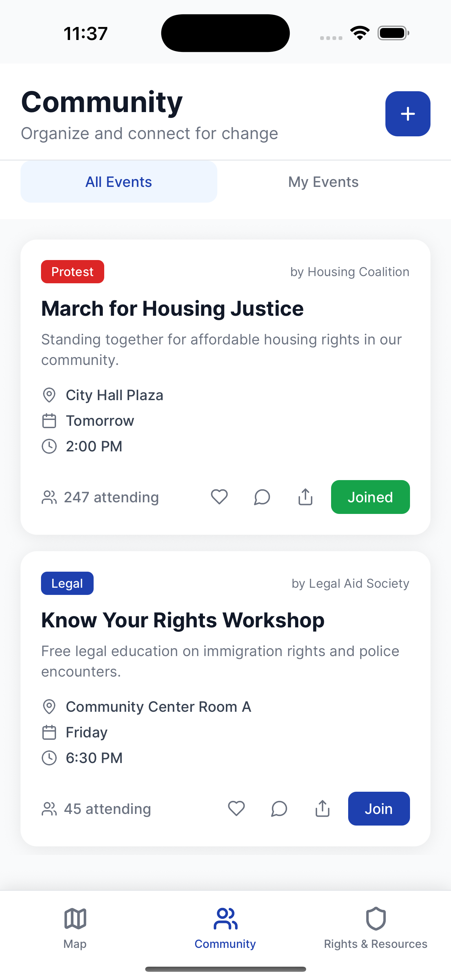Screen dimensions: 451x980
Task: Open March for Housing Justice event title
Action: click(x=172, y=308)
